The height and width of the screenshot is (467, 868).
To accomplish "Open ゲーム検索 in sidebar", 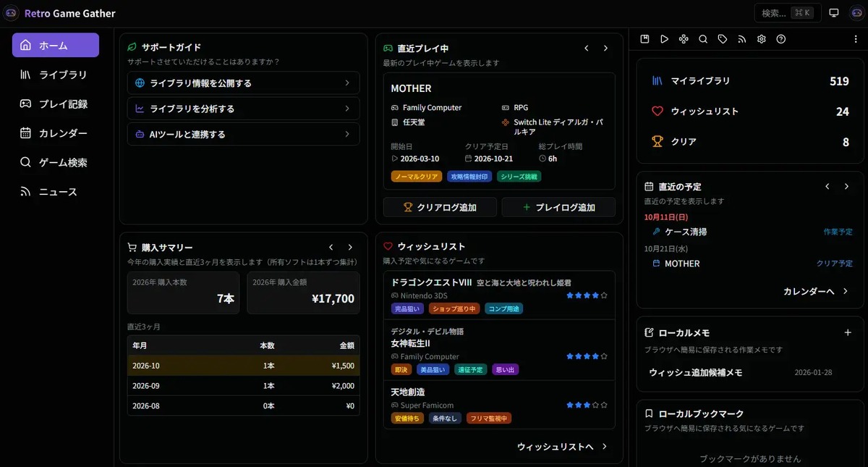I will click(56, 162).
